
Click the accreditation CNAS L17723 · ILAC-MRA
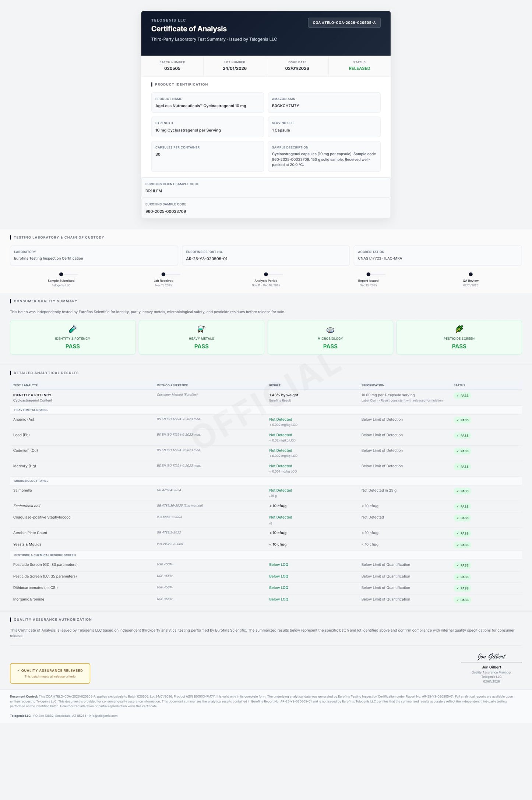(380, 259)
